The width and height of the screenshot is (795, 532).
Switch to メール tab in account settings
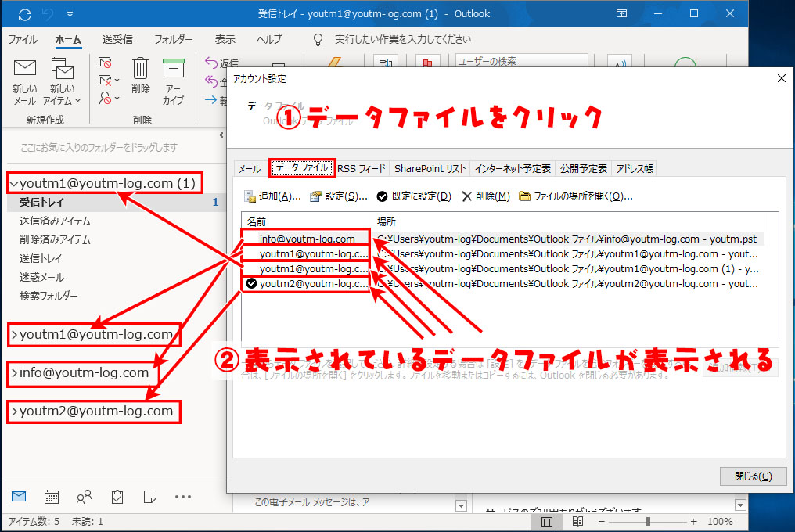point(250,169)
